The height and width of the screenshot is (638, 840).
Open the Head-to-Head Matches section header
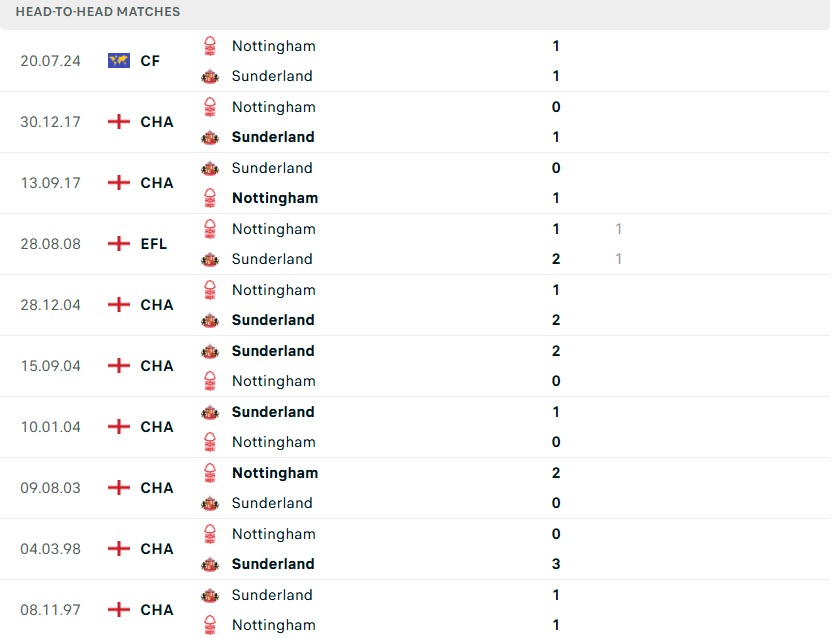pyautogui.click(x=98, y=12)
